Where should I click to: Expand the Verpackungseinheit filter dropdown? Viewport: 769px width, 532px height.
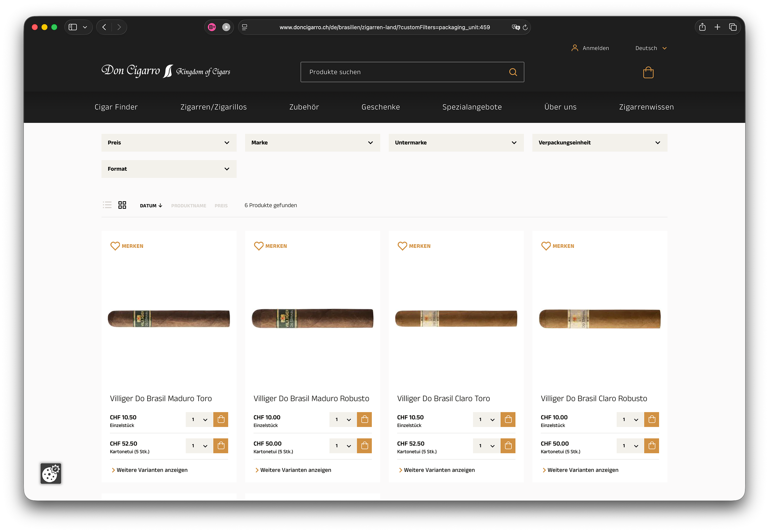[599, 143]
